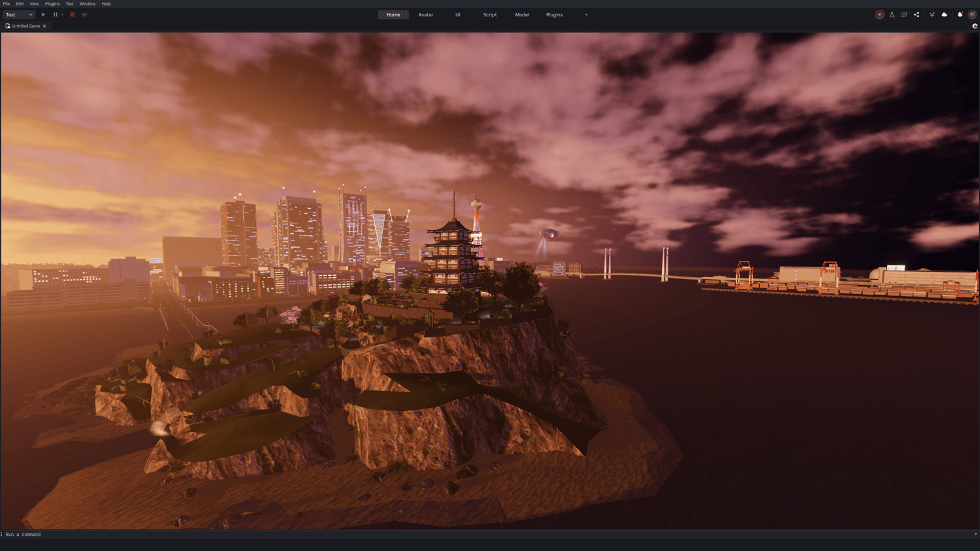
Task: Open the Help menu
Action: point(106,4)
